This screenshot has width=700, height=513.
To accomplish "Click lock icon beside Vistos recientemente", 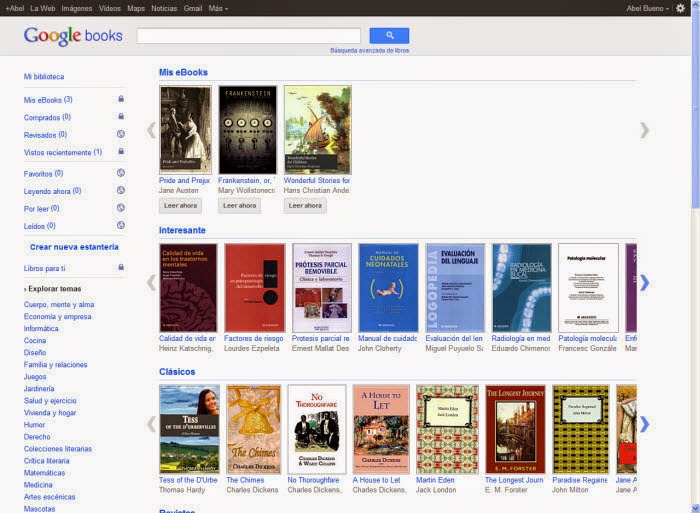I will (121, 151).
